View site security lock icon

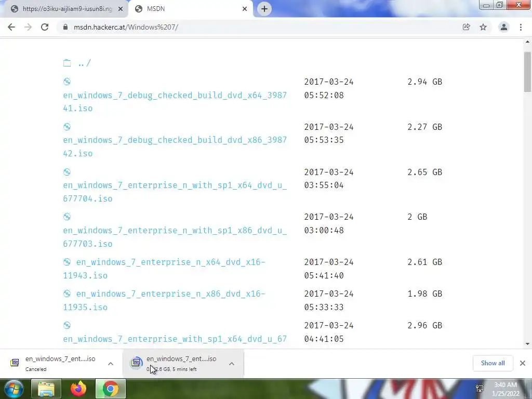click(x=65, y=27)
